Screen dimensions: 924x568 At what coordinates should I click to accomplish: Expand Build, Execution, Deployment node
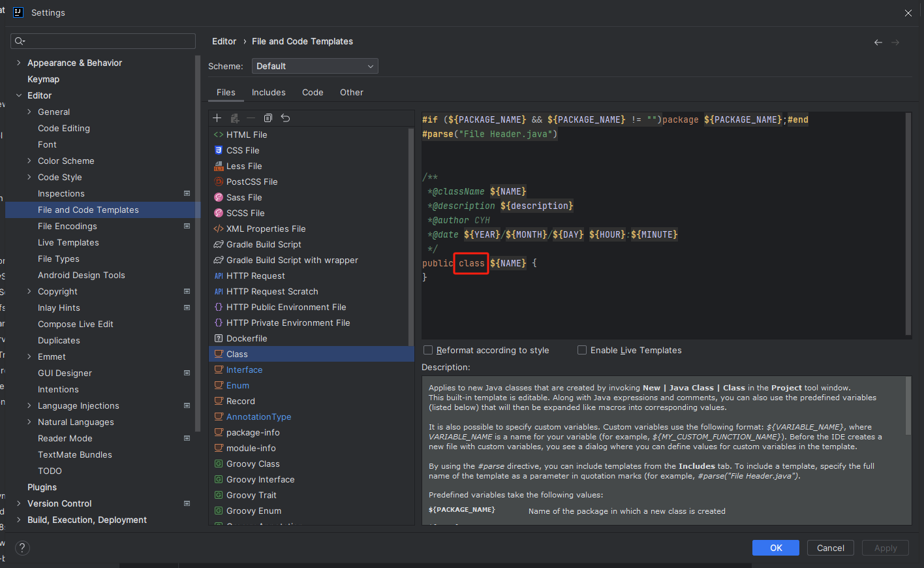click(x=18, y=520)
